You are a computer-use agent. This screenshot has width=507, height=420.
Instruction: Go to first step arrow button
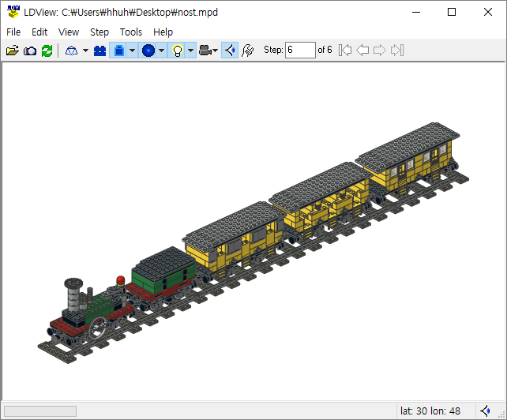click(345, 50)
